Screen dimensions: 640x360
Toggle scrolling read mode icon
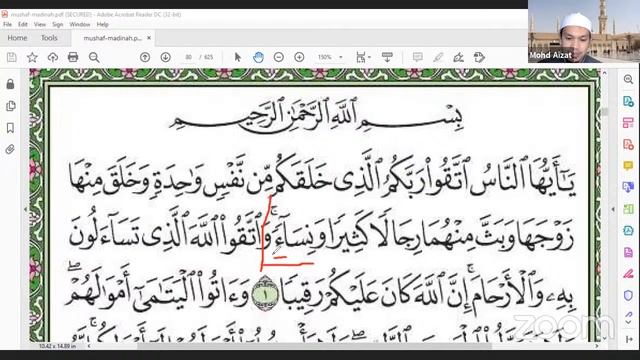click(387, 57)
